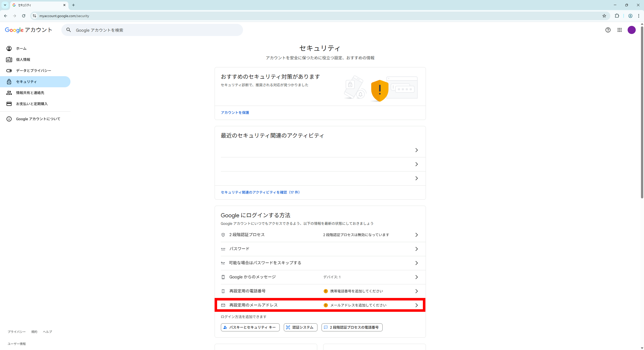Open データとプライバシー in the sidebar
This screenshot has width=644, height=350.
(35, 71)
